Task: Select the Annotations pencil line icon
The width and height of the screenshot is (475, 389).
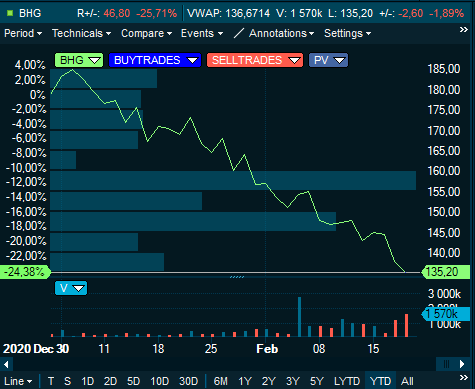Action: point(239,33)
